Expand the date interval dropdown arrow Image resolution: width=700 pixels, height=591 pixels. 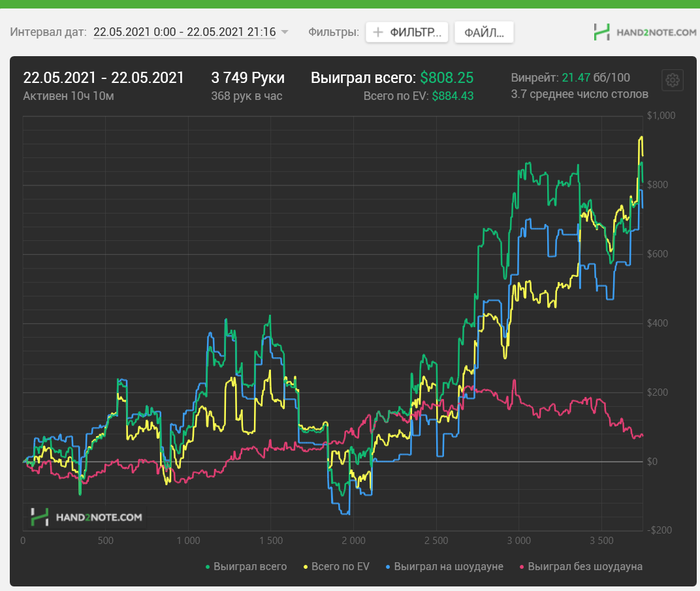pos(284,32)
